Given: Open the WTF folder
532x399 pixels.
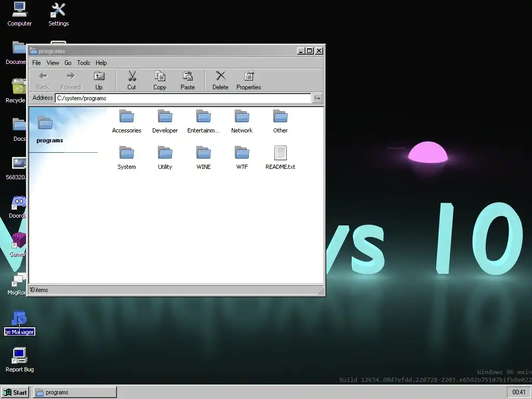Looking at the screenshot, I should [x=242, y=157].
